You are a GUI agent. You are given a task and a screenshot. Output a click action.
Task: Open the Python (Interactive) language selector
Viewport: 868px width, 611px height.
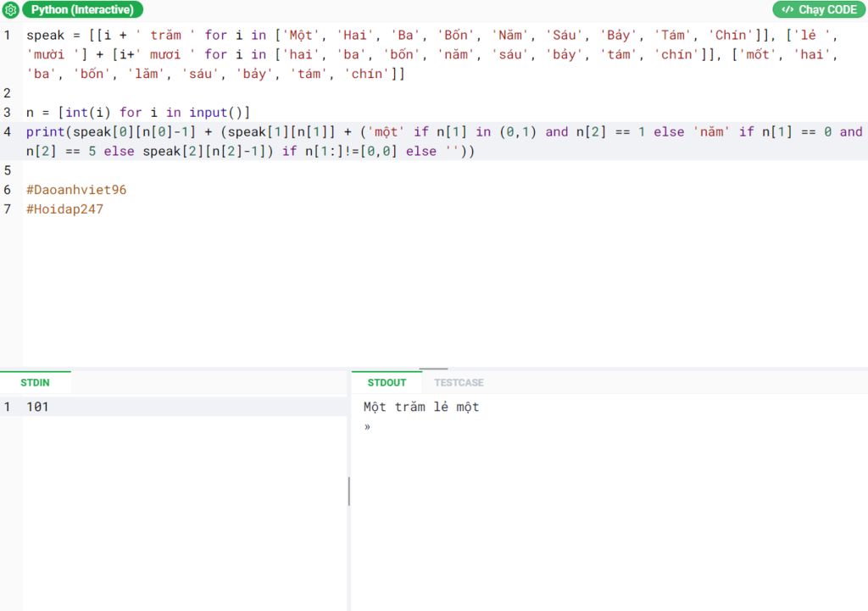point(82,9)
